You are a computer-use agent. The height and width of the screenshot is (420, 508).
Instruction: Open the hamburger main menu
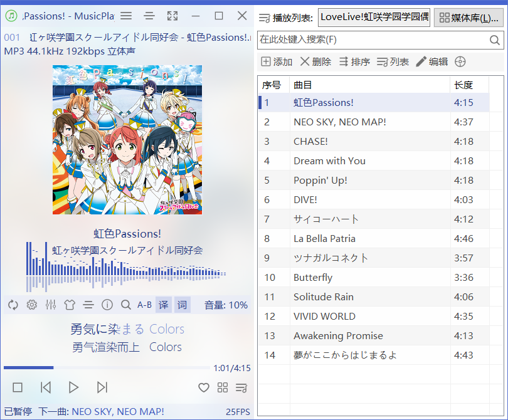(x=125, y=16)
